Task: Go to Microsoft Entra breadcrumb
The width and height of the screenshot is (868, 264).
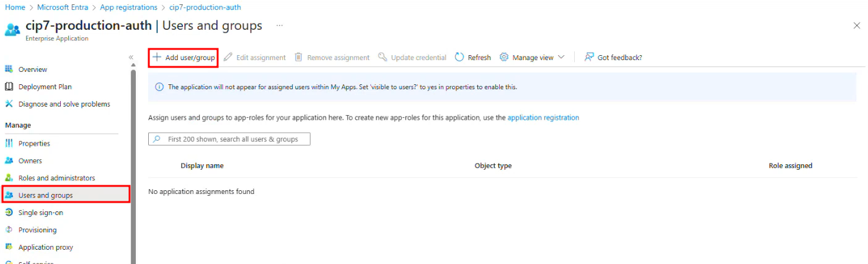Action: click(63, 7)
